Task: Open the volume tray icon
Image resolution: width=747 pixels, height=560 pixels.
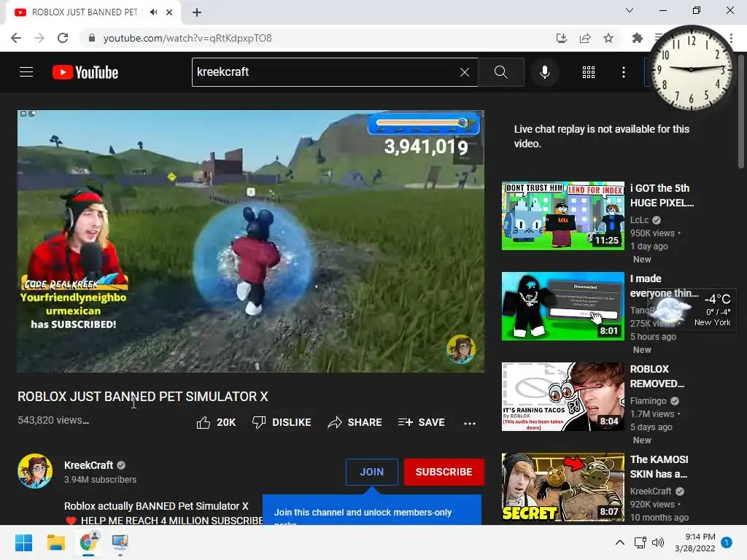Action: pyautogui.click(x=658, y=542)
